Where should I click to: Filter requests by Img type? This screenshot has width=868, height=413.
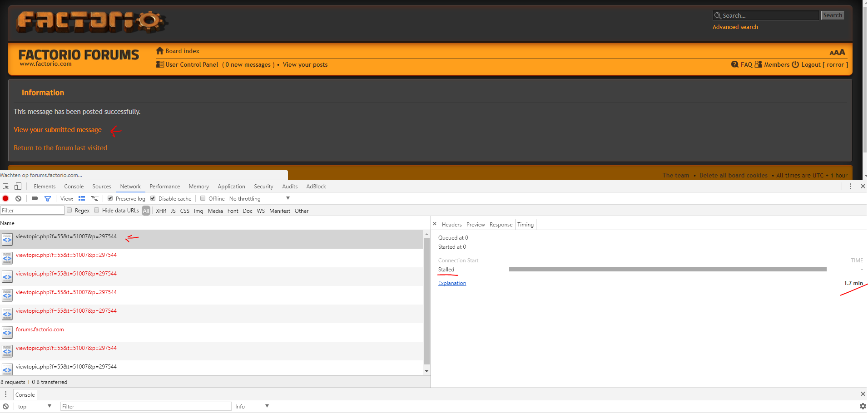pyautogui.click(x=198, y=211)
